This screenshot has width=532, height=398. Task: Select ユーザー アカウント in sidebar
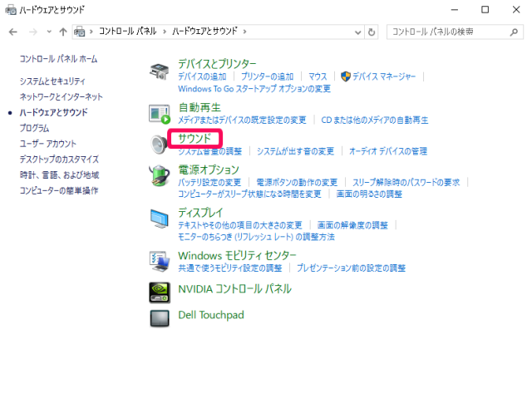(x=48, y=144)
